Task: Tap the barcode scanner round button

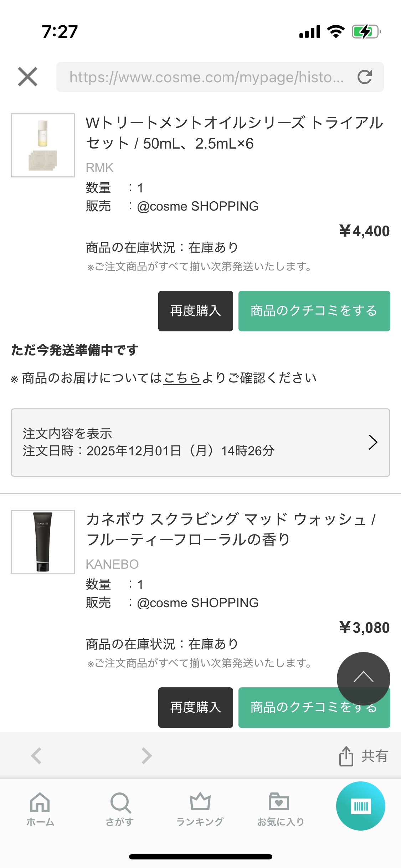Action: coord(360,806)
